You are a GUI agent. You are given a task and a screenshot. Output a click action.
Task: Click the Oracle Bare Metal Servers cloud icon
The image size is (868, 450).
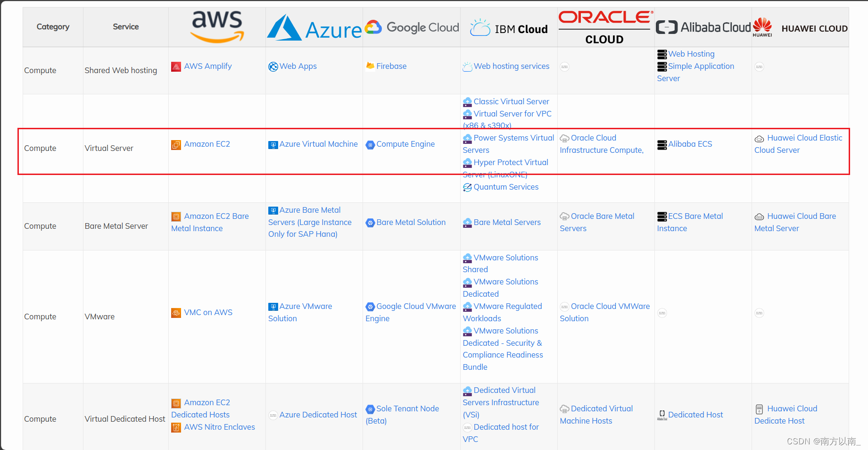pyautogui.click(x=564, y=217)
